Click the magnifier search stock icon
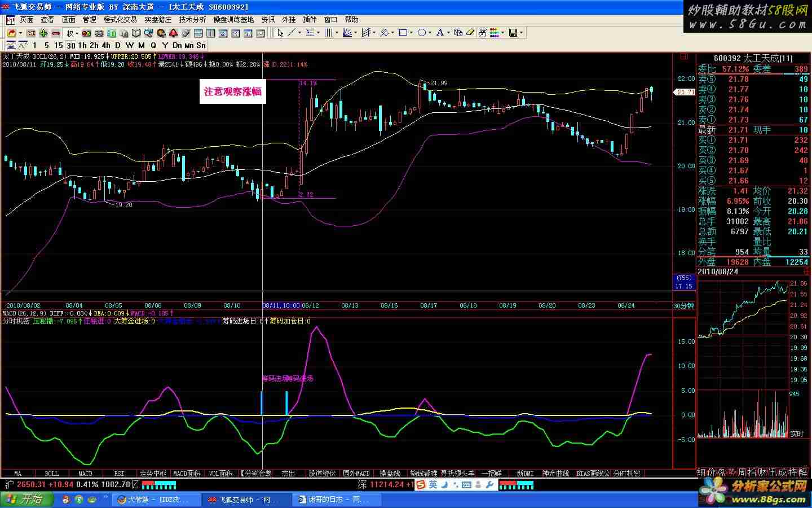The height and width of the screenshot is (508, 812). tap(148, 33)
